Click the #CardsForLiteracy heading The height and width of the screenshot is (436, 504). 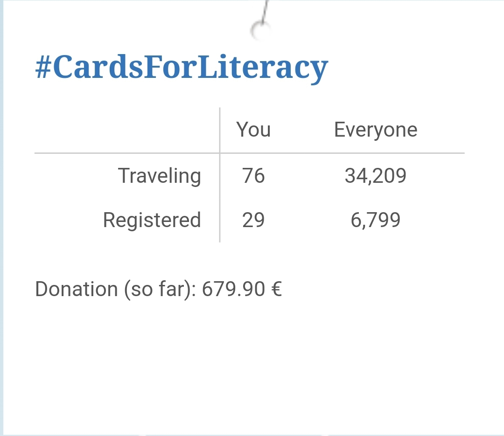(182, 68)
